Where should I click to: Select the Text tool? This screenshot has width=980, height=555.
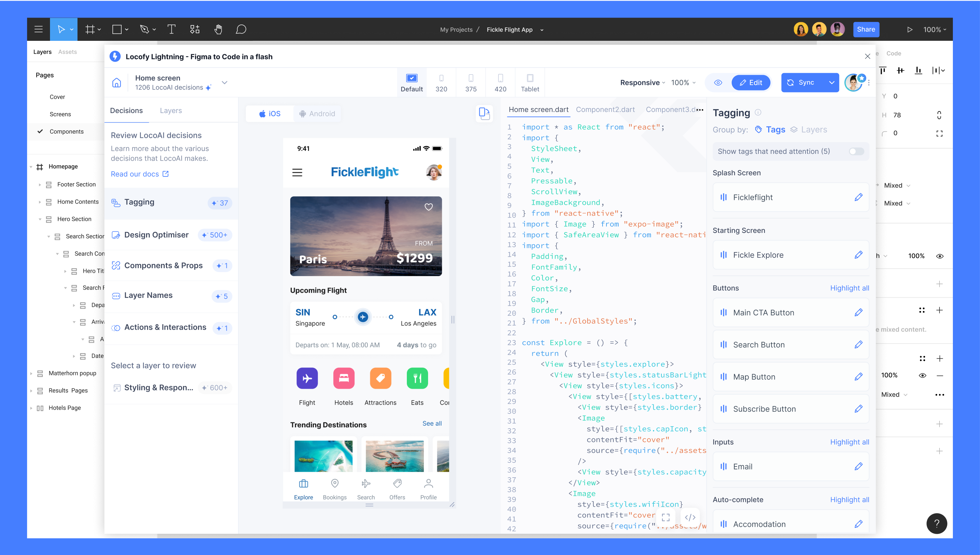pyautogui.click(x=171, y=29)
